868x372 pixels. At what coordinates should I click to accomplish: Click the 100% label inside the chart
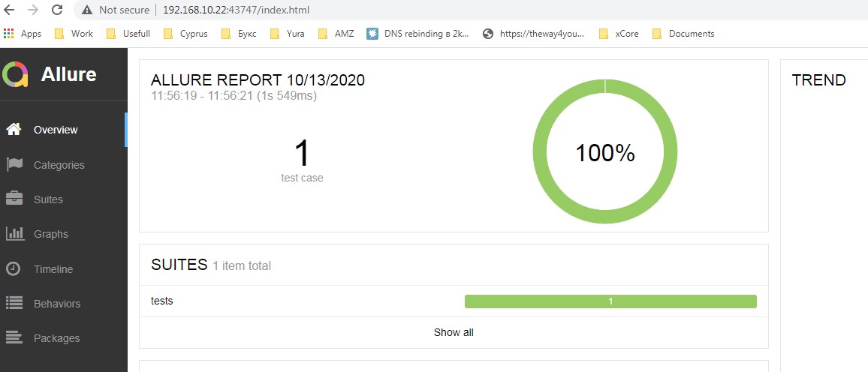click(x=605, y=152)
